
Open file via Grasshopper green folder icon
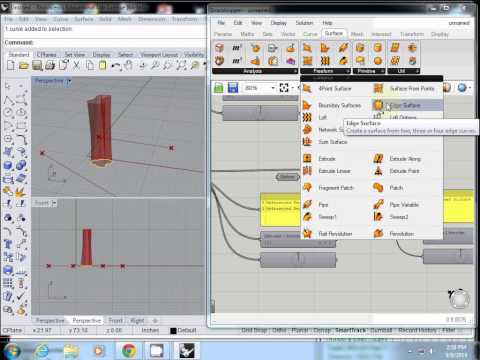point(219,88)
